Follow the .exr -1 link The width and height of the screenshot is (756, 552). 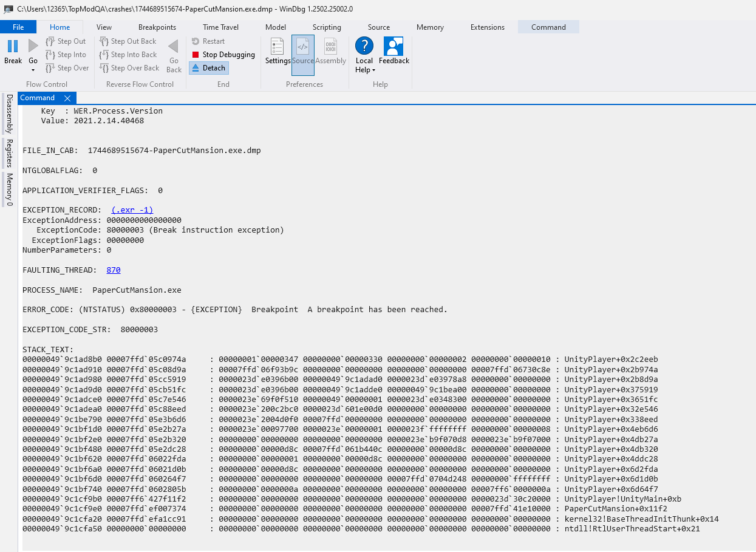[132, 210]
